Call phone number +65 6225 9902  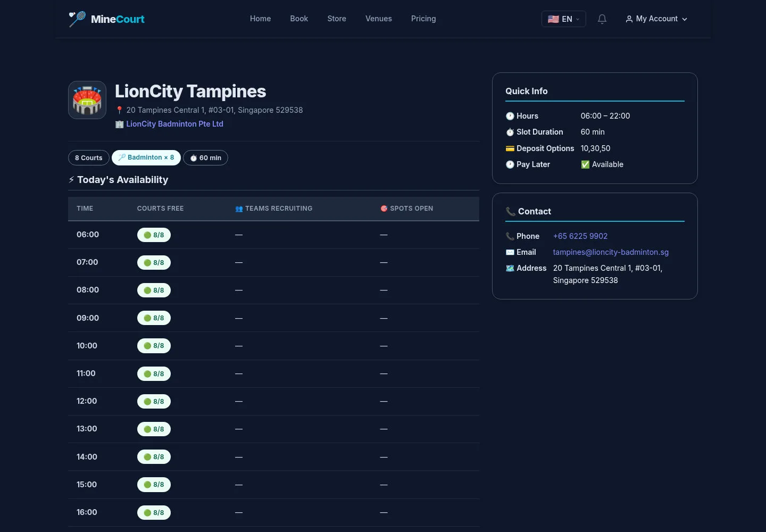pos(580,236)
